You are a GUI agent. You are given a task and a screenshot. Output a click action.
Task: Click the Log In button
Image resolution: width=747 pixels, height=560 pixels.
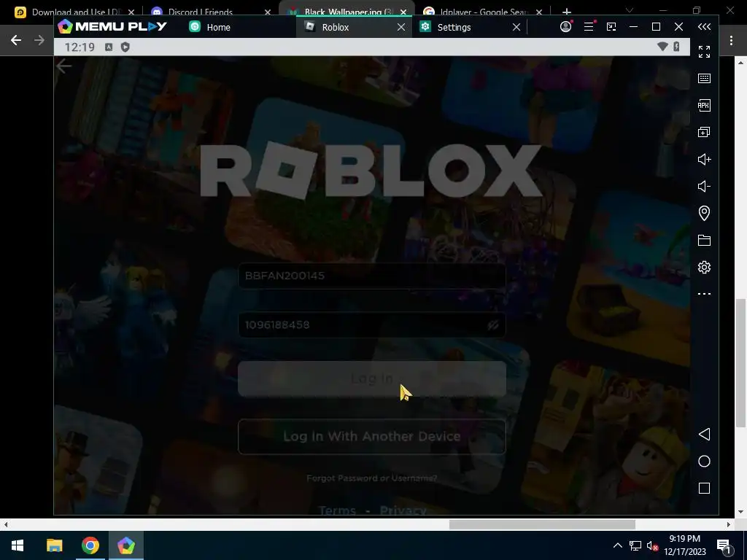[x=371, y=378]
